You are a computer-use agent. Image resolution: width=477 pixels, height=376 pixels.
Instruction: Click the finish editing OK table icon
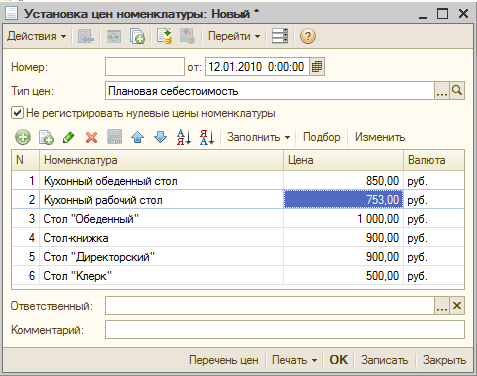(x=115, y=137)
